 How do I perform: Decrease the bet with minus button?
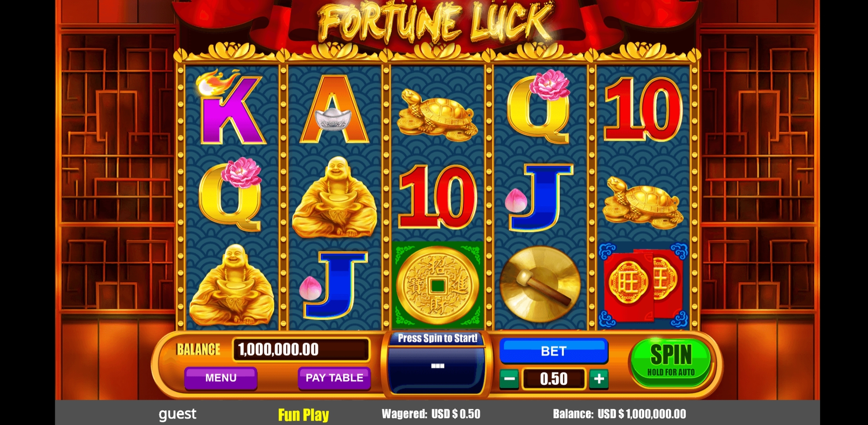pos(509,379)
